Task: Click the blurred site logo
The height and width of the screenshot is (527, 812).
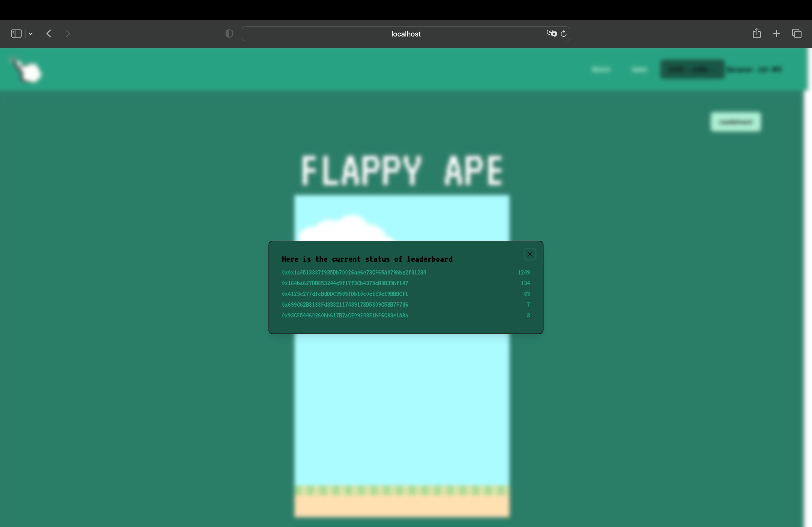Action: coord(27,70)
